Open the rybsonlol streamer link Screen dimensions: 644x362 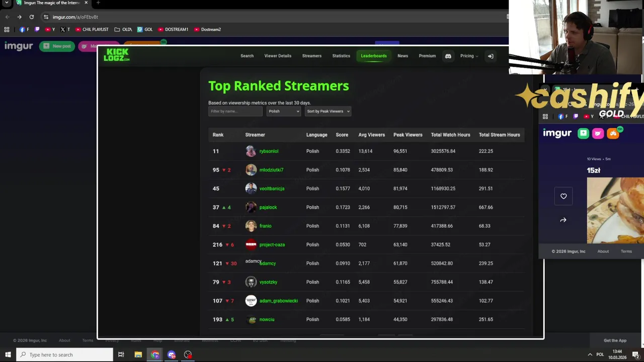[x=269, y=151]
